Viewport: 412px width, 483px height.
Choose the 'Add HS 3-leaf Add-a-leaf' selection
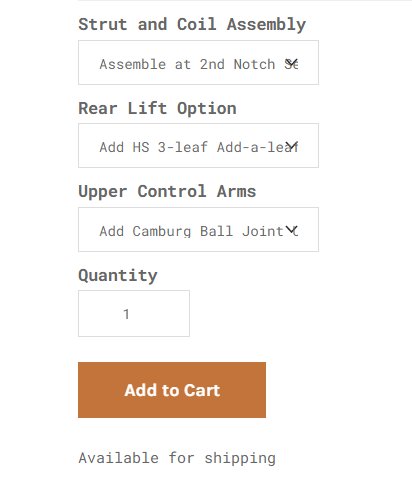pos(198,147)
